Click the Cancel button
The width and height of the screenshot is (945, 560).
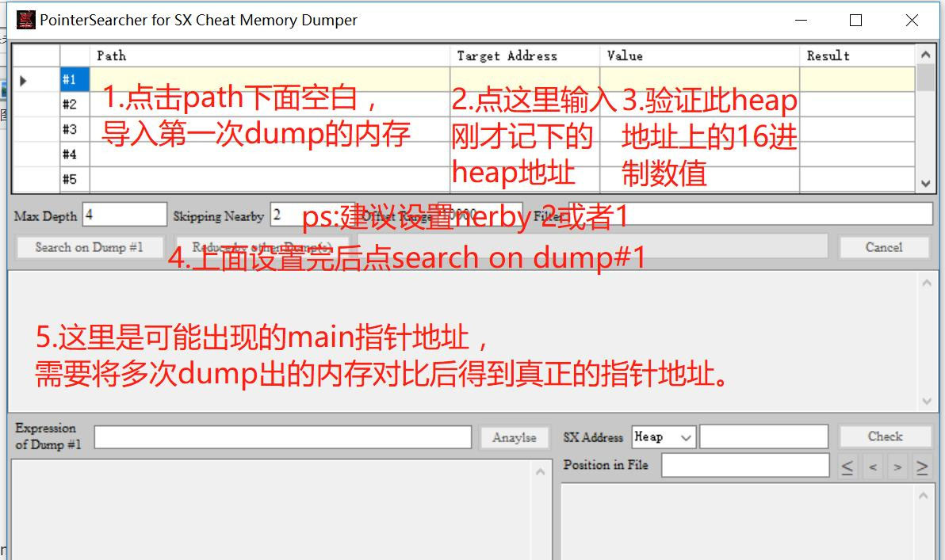[x=883, y=247]
